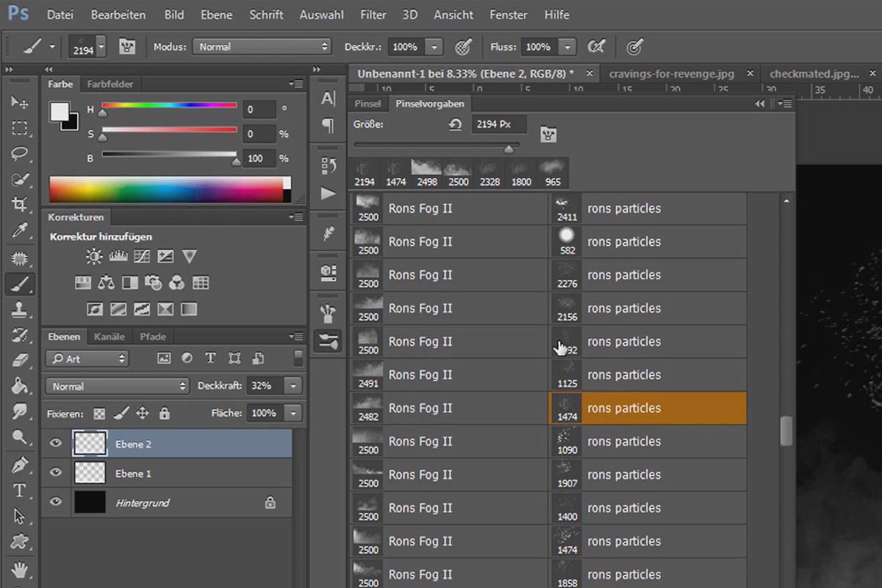Select the Eyedropper tool
This screenshot has height=588, width=882.
tap(20, 231)
